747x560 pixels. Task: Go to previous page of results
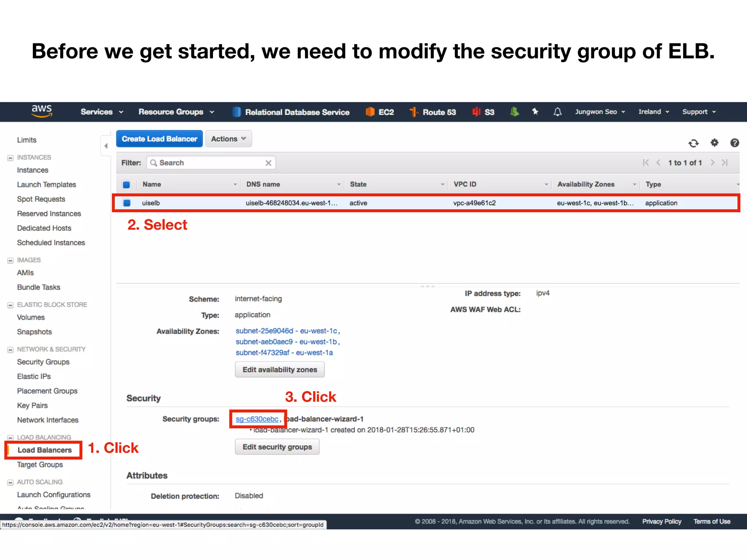pyautogui.click(x=658, y=163)
